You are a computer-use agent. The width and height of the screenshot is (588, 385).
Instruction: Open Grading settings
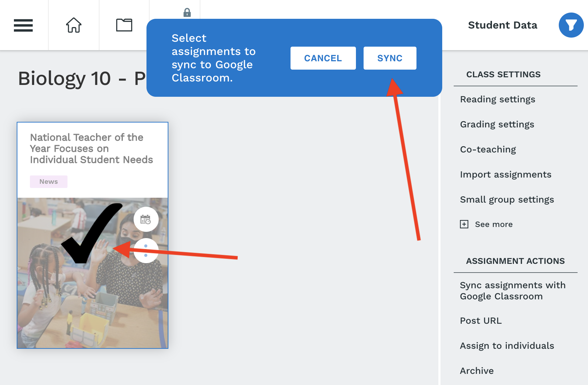tap(497, 125)
